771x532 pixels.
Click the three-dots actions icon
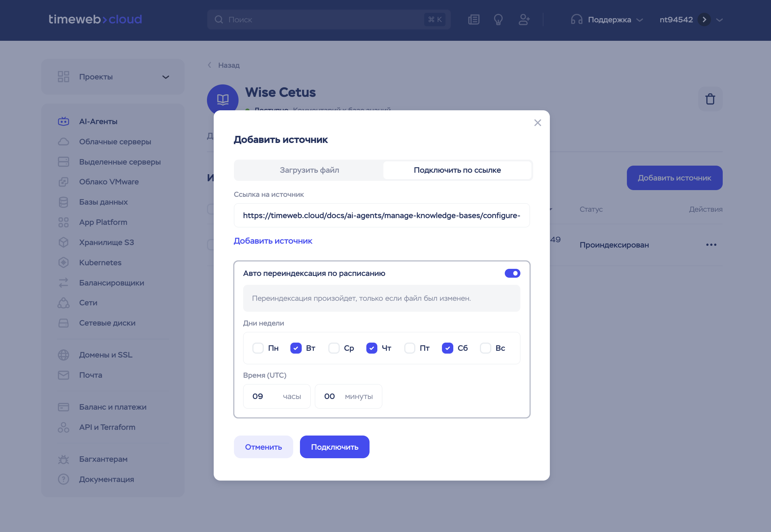pos(711,245)
